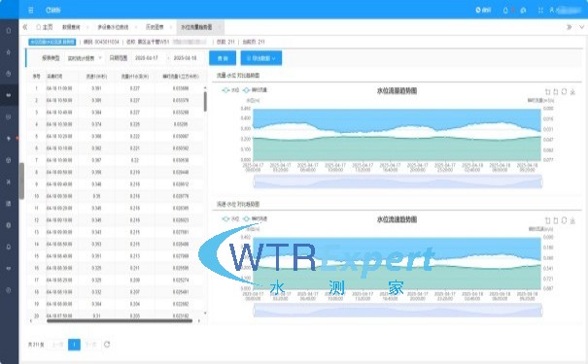This screenshot has width=588, height=364.
Task: Go to page 1 in the table pagination
Action: pyautogui.click(x=74, y=345)
